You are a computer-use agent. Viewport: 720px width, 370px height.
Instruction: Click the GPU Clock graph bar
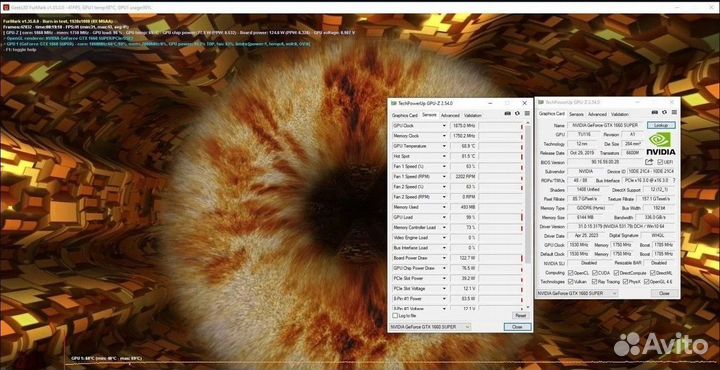coord(501,125)
